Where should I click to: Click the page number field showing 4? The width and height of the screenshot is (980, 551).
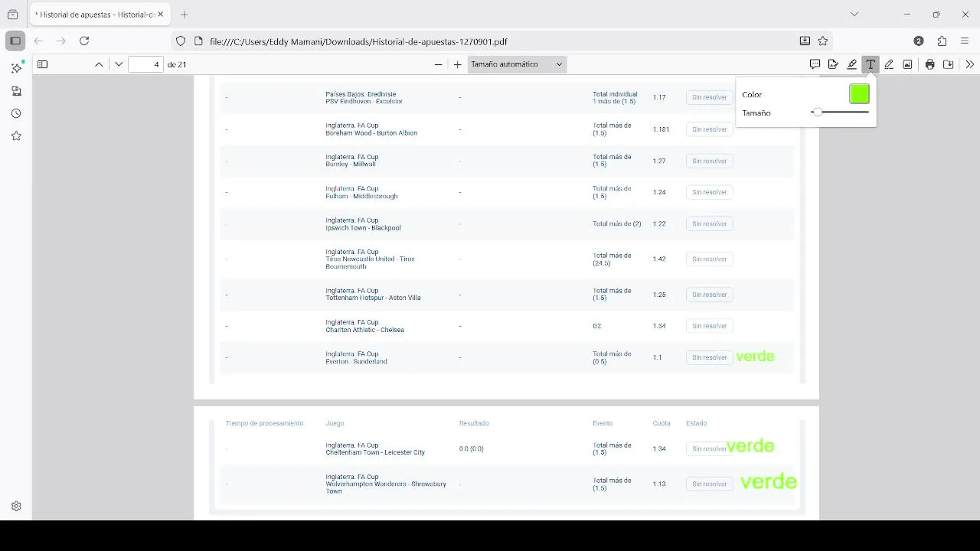145,64
